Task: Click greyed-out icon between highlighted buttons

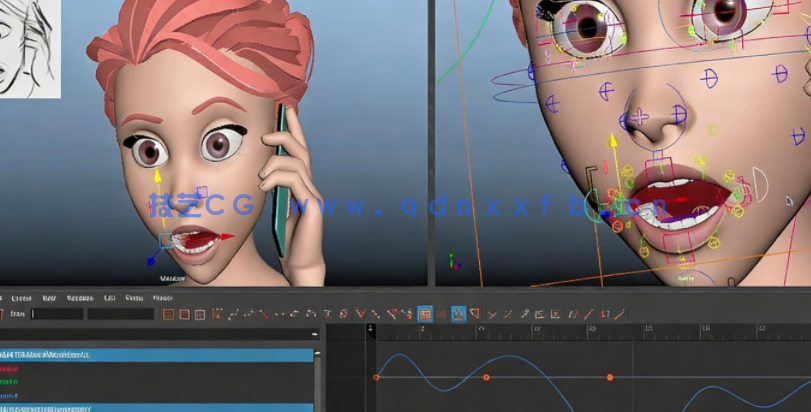Action: point(441,314)
